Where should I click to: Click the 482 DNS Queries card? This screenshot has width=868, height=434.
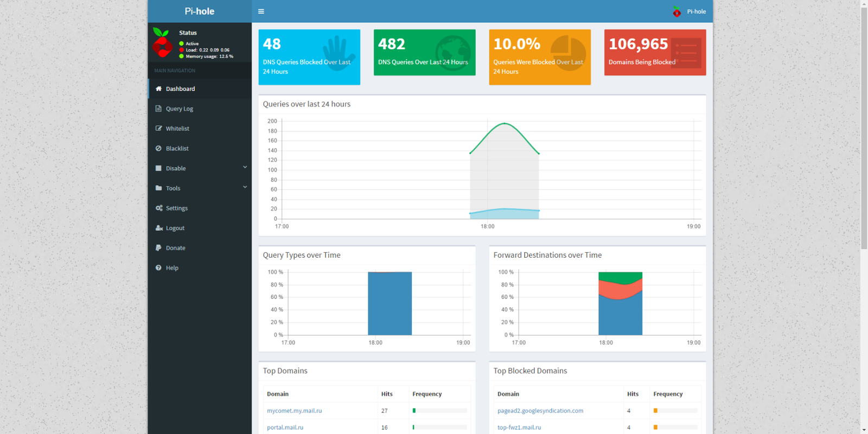(425, 52)
